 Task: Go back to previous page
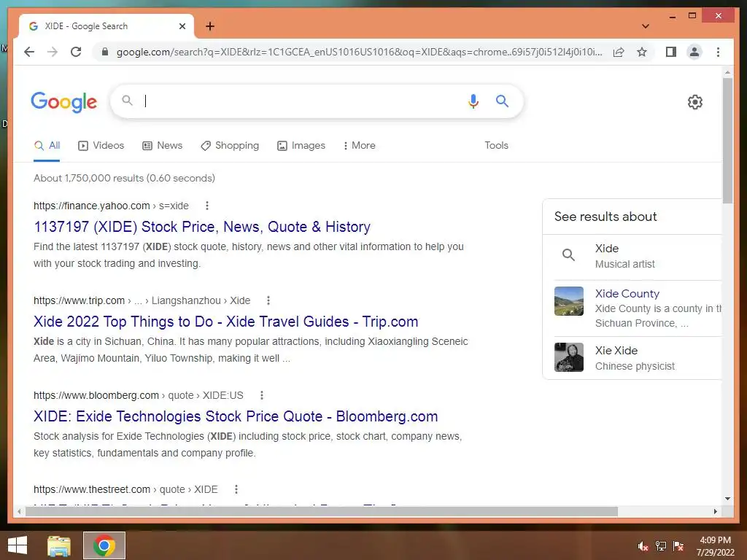29,52
